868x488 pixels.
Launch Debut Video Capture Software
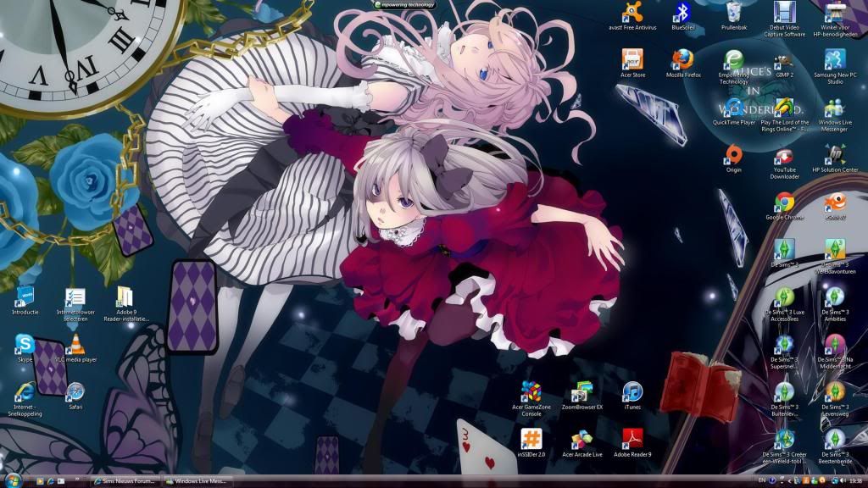click(784, 19)
